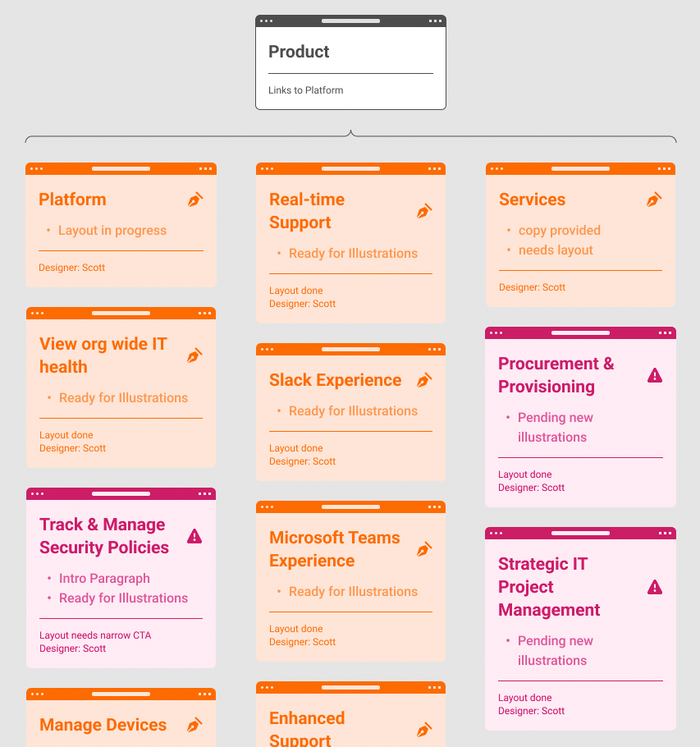Screen dimensions: 700x747
Task: Click pen icon on View org wide IT health
Action: tap(194, 355)
